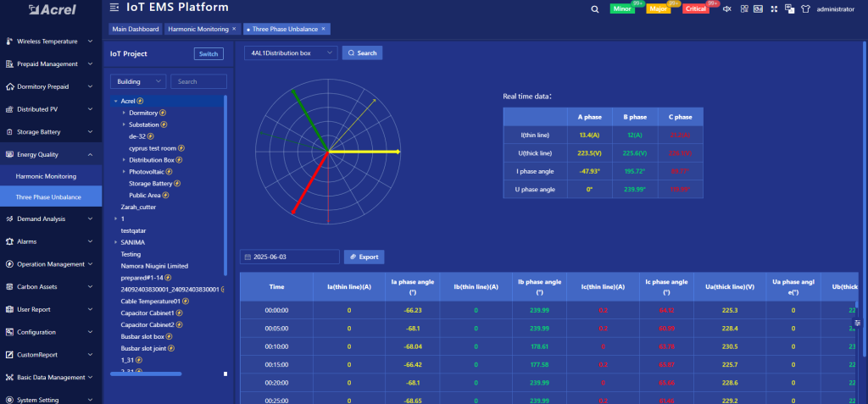Toggle the alarm sound mute icon
This screenshot has height=404, width=868.
[726, 8]
